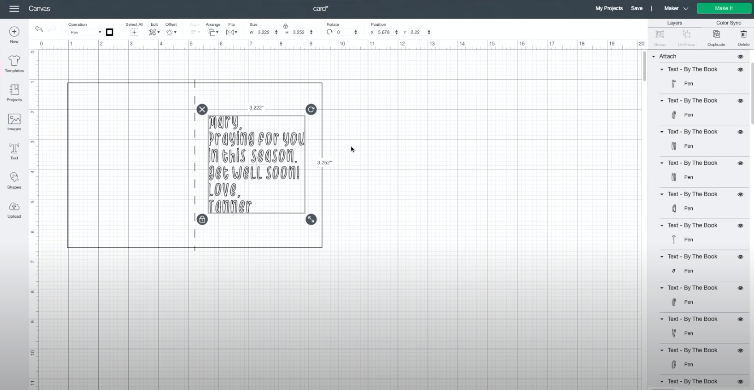
Task: Open the Offset tool
Action: tap(171, 32)
